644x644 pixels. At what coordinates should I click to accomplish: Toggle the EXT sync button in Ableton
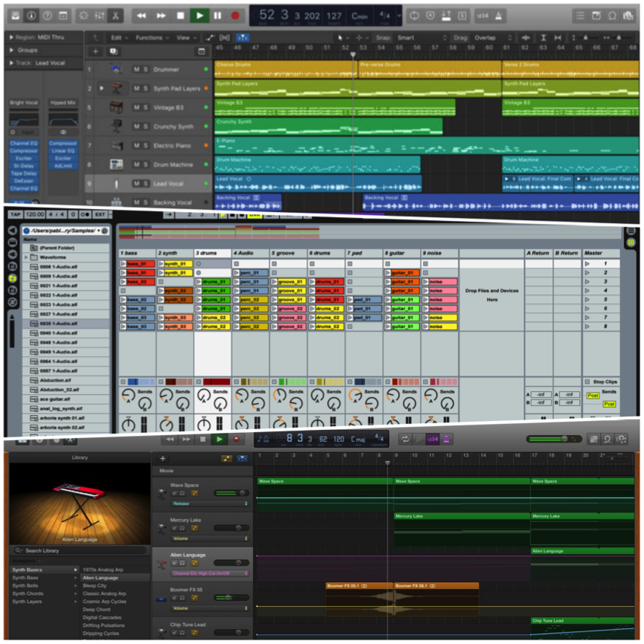click(x=100, y=214)
